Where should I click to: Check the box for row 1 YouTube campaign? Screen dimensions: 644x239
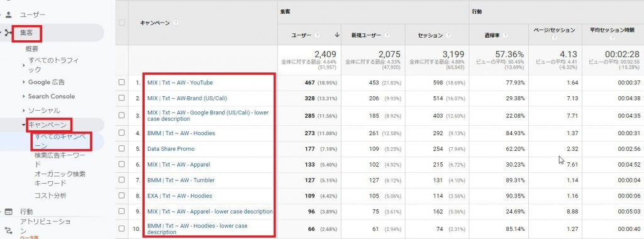click(x=121, y=82)
